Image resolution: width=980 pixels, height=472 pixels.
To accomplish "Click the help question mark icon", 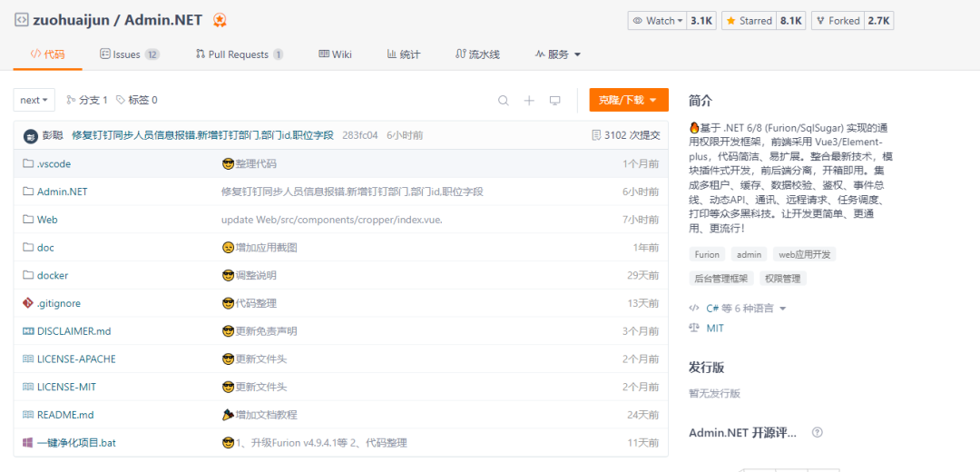I will click(x=817, y=433).
